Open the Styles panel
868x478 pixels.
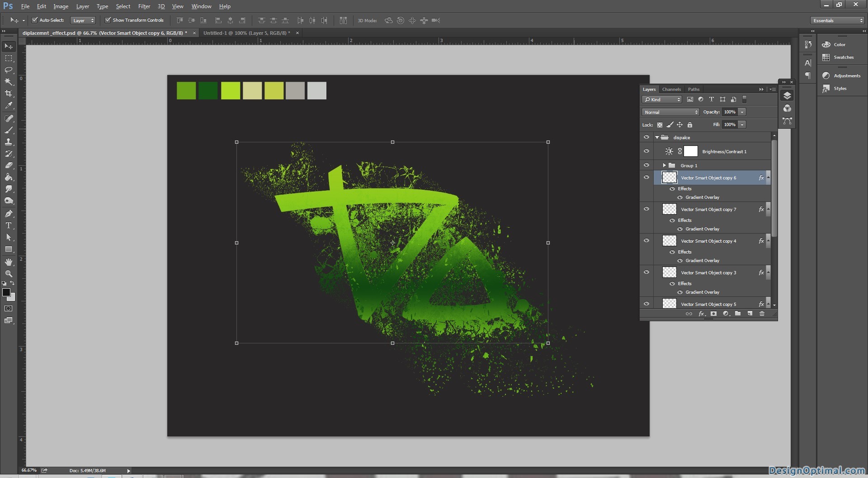[x=840, y=89]
